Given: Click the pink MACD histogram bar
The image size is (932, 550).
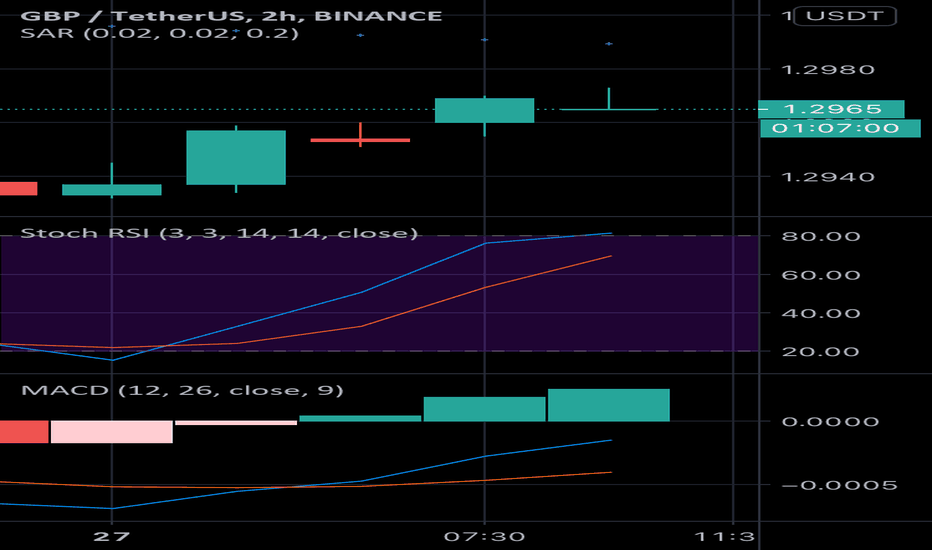Looking at the screenshot, I should [112, 432].
